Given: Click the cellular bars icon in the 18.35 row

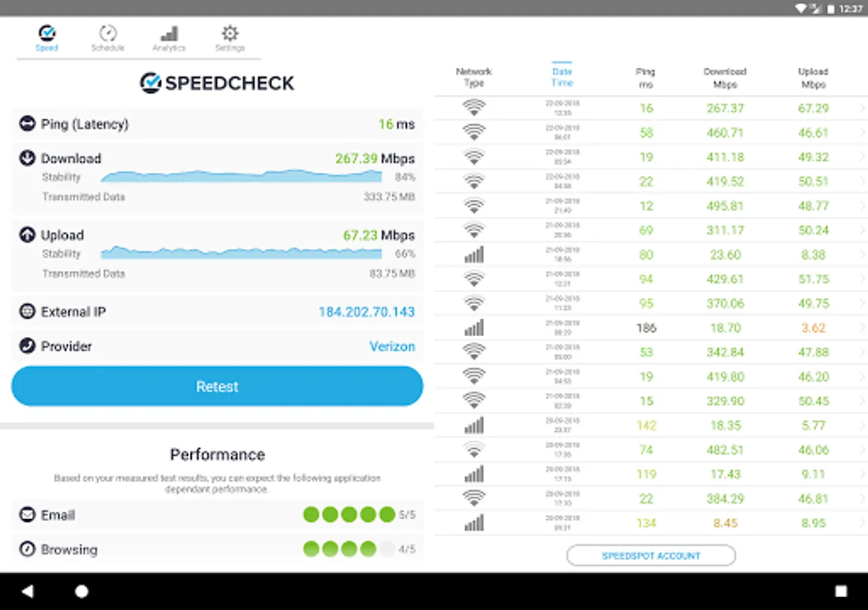Looking at the screenshot, I should (x=474, y=425).
